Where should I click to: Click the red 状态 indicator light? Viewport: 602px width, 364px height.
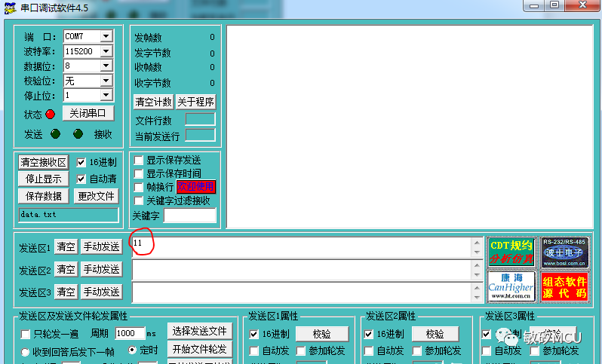(x=51, y=115)
